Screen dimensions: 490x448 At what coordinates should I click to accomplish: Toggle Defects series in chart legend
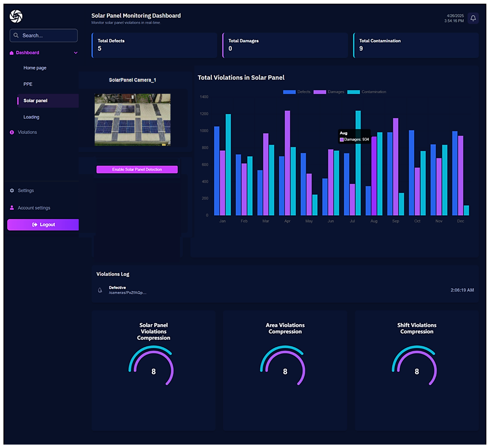click(x=297, y=92)
